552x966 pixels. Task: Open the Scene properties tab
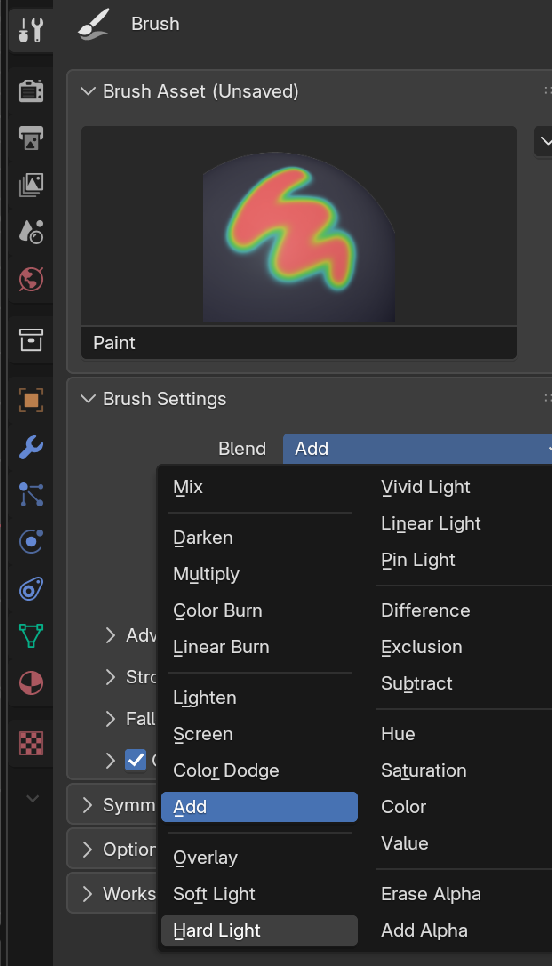30,232
